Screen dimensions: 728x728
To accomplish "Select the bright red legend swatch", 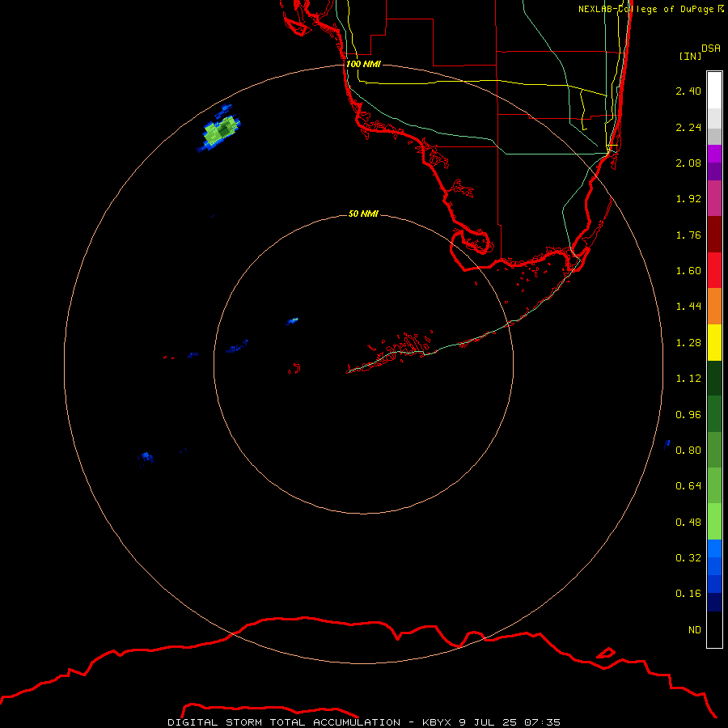I will point(714,270).
